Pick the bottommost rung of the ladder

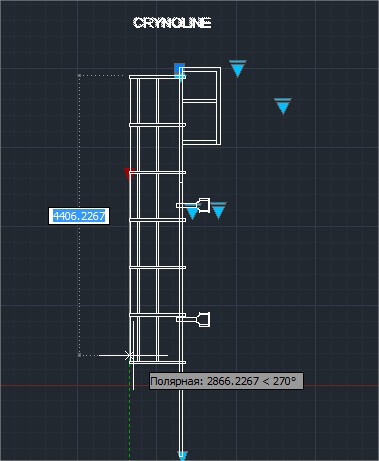pyautogui.click(x=157, y=362)
